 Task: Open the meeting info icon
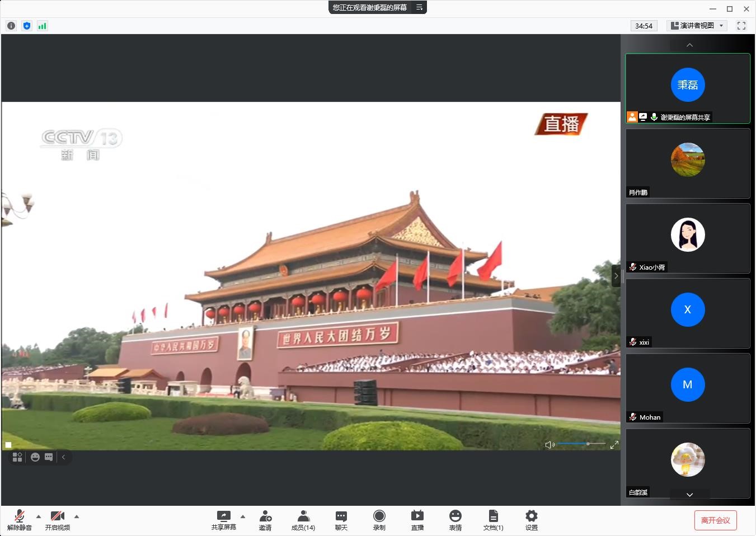[x=11, y=26]
